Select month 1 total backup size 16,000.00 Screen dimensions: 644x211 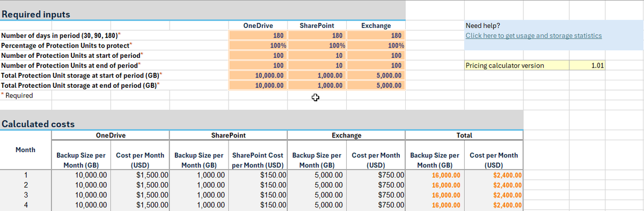tap(435, 175)
